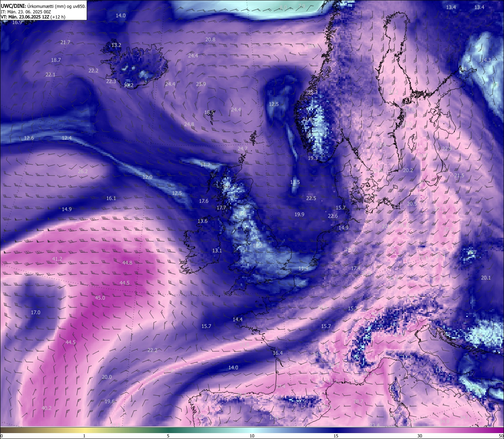
Task: Click the 19.3 value near southern Norway
Action: coord(313,158)
